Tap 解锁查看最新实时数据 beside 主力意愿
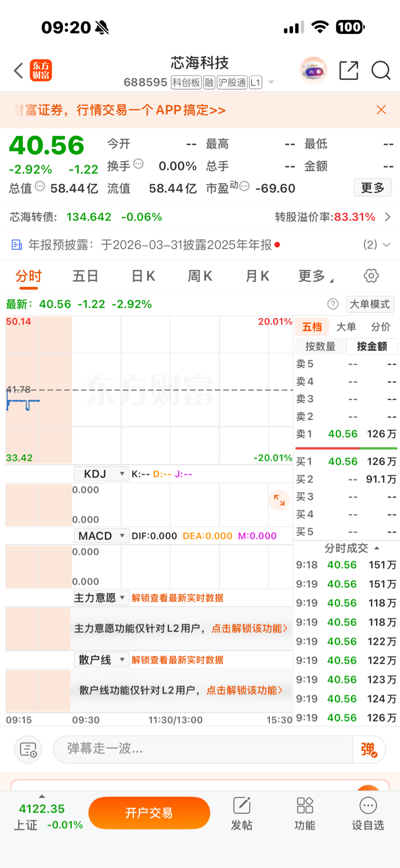The width and height of the screenshot is (400, 868). coord(178,598)
